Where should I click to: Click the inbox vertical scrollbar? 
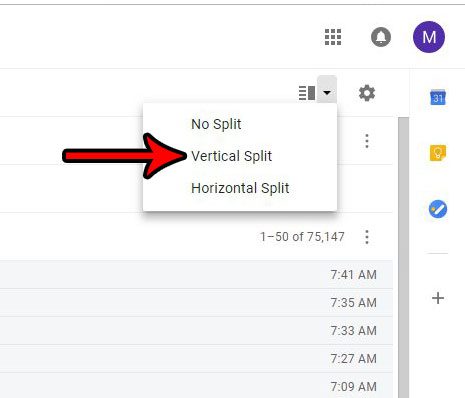point(404,257)
